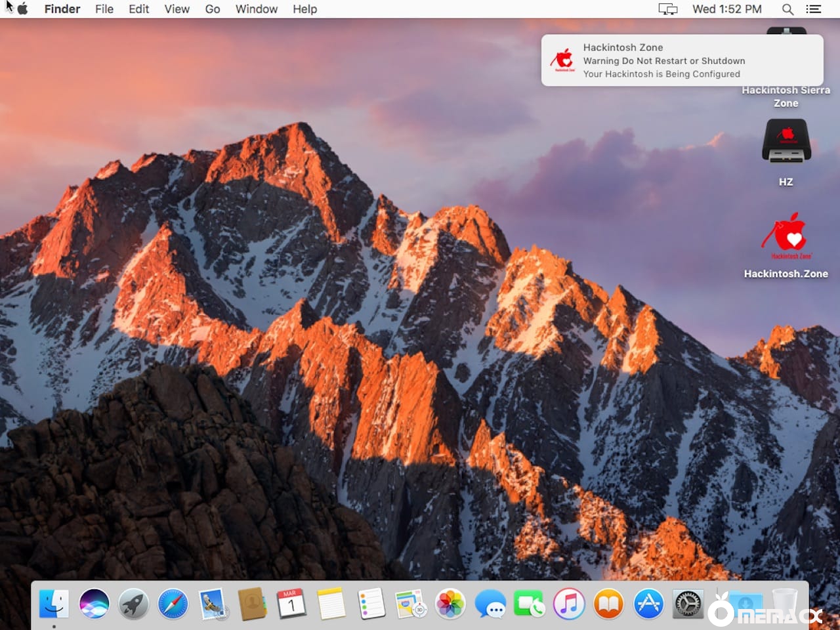Open Reminders app in dock
Image resolution: width=840 pixels, height=630 pixels.
(371, 604)
